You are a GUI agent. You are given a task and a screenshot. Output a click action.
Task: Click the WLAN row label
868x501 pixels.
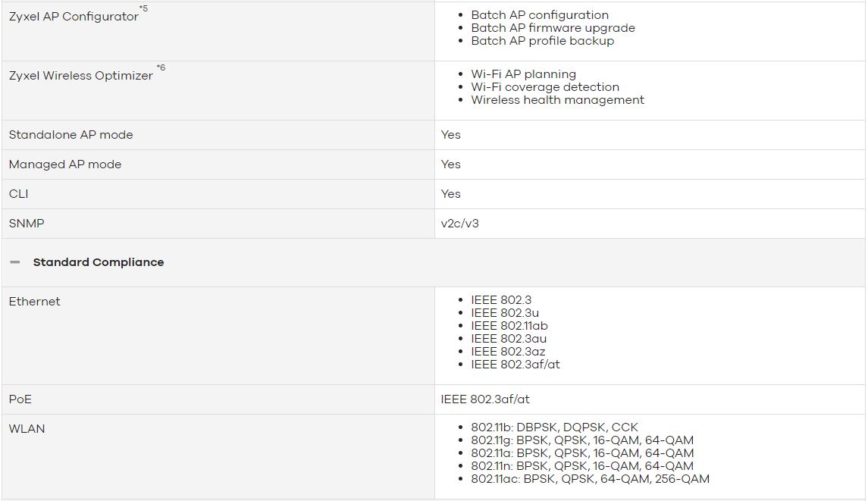coord(27,429)
